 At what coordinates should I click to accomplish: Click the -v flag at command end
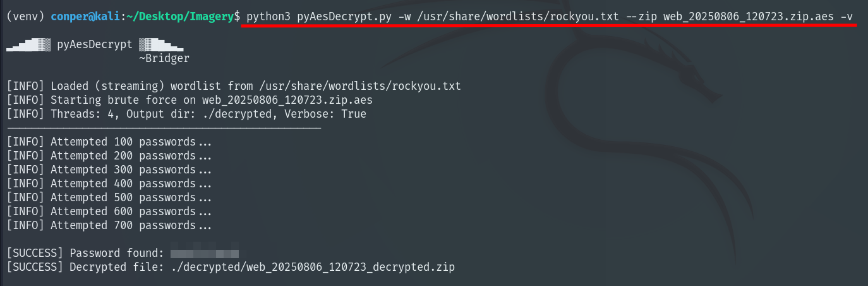pyautogui.click(x=847, y=15)
